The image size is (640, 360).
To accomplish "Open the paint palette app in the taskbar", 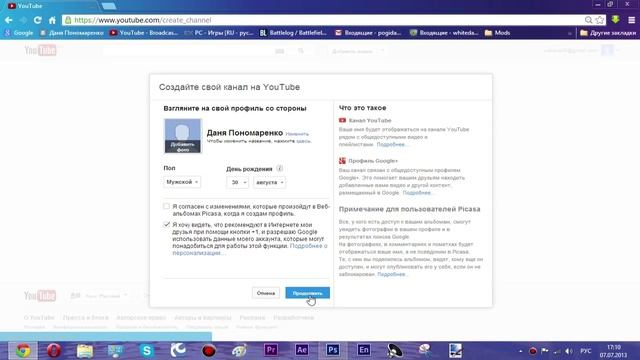I will 240,351.
